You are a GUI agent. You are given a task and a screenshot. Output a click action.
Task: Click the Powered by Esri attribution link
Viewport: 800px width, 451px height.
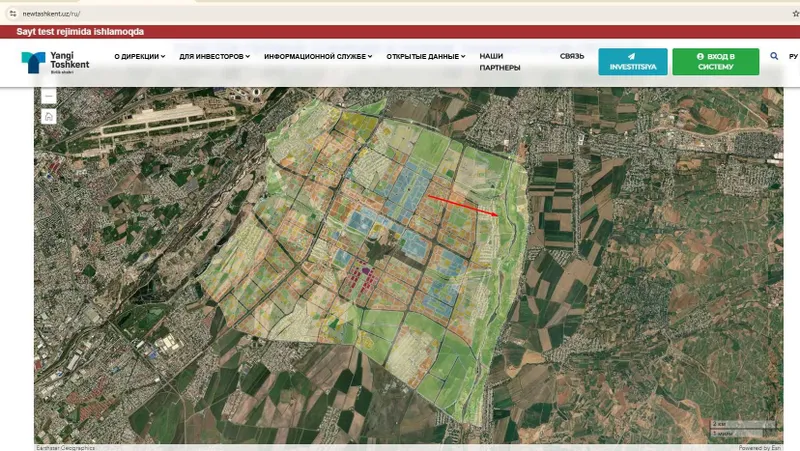759,447
